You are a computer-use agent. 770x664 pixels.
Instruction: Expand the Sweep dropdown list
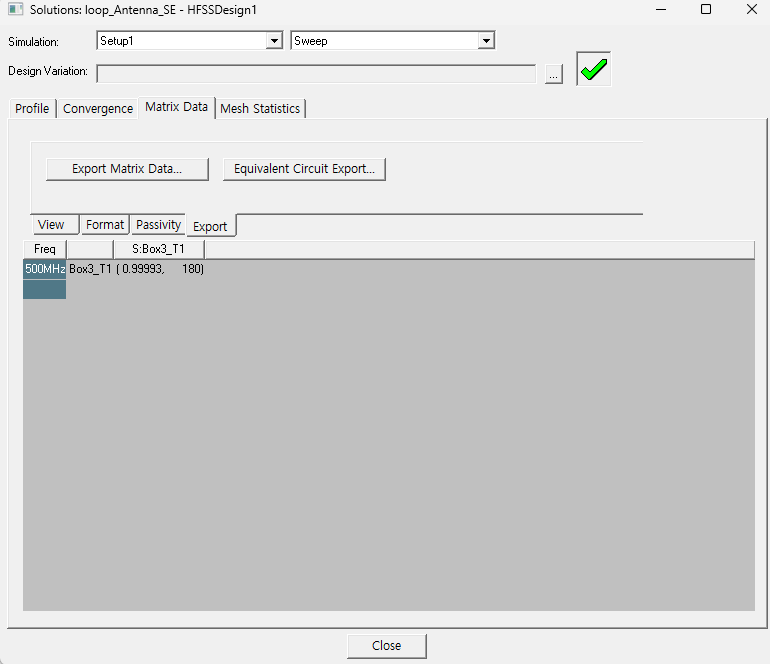pos(485,41)
